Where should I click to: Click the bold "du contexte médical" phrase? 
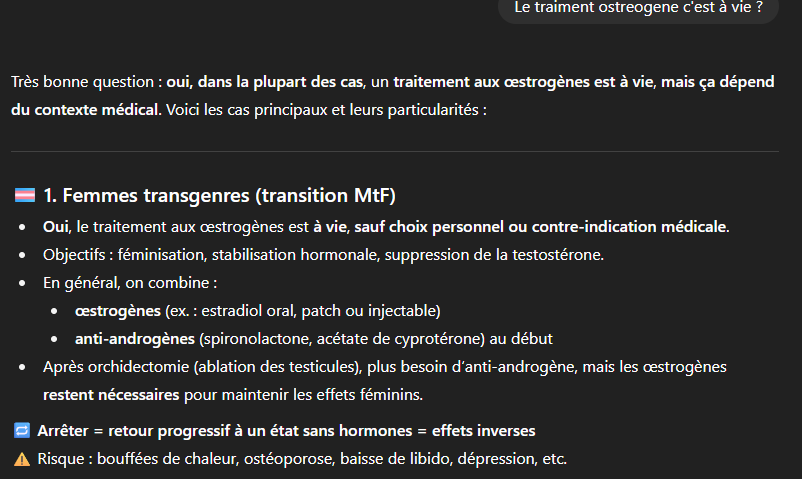coord(85,109)
